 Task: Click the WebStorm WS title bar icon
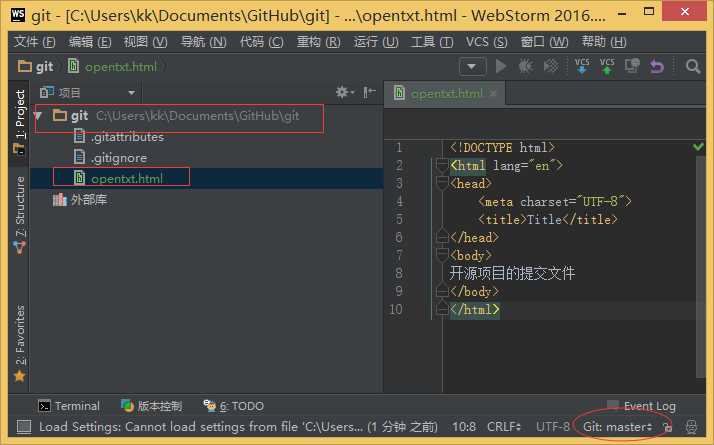[17, 15]
